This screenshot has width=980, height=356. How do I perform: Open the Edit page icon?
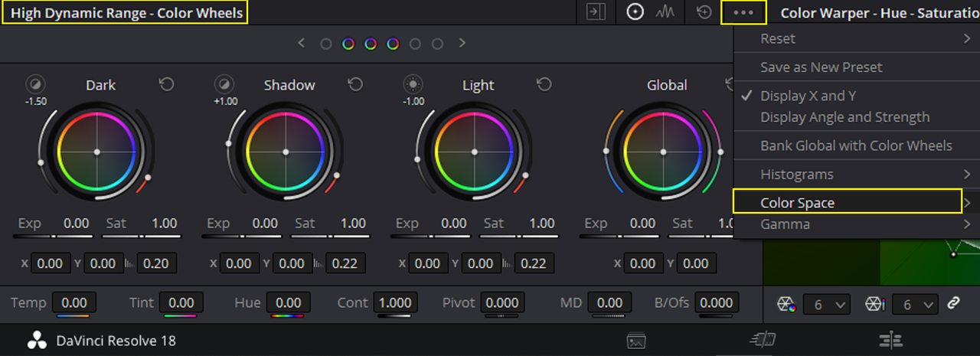point(890,341)
